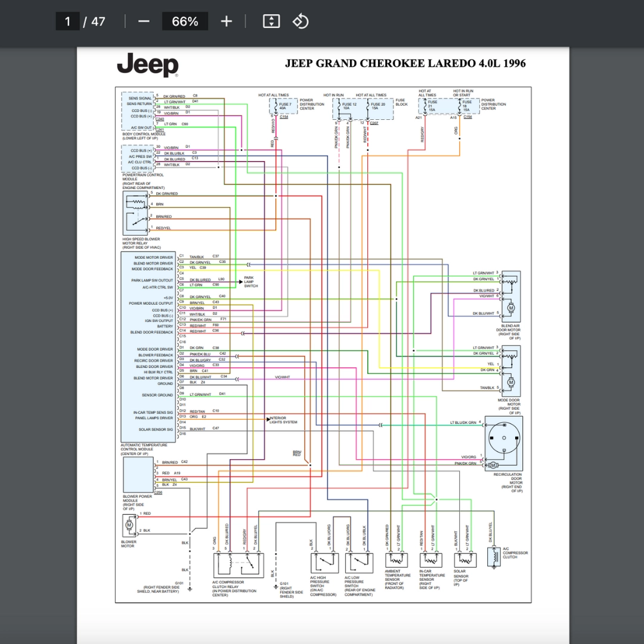The width and height of the screenshot is (644, 644).
Task: Click the zoom in plus button
Action: 227,21
